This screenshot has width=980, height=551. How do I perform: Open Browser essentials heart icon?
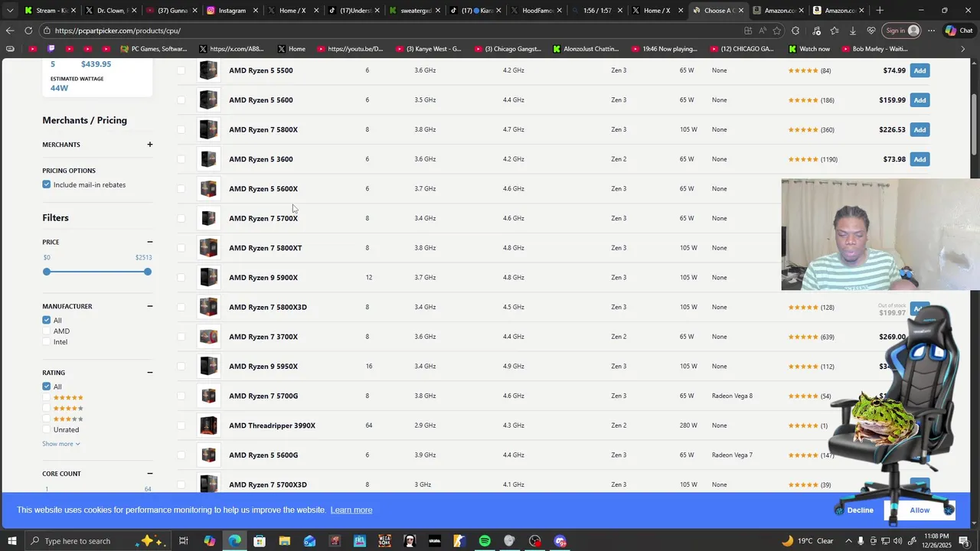pos(871,31)
